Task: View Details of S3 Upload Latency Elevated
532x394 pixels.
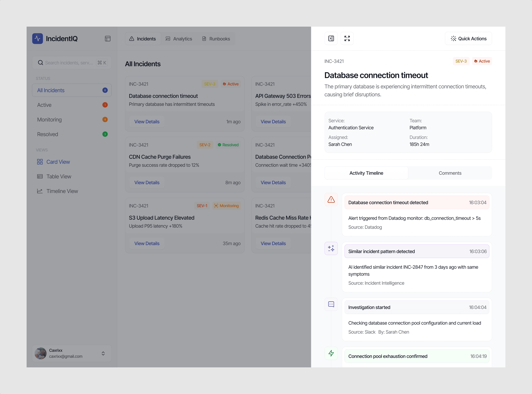Action: pos(147,243)
